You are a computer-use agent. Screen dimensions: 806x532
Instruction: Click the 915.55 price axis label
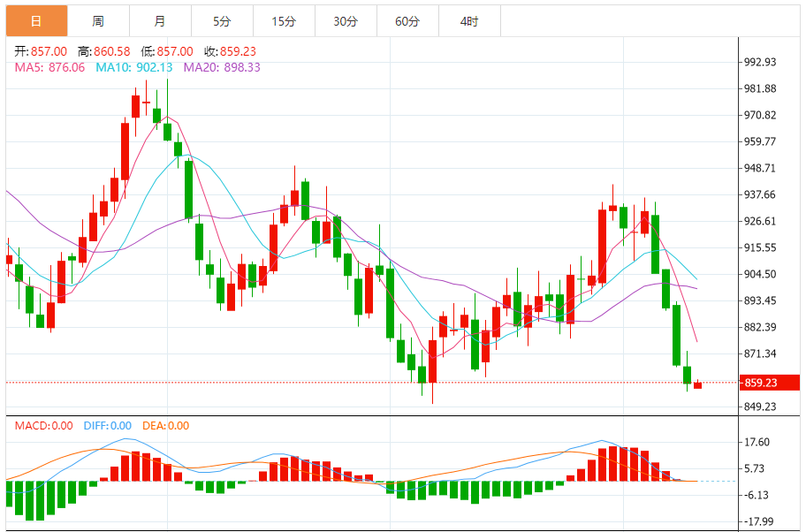point(760,247)
